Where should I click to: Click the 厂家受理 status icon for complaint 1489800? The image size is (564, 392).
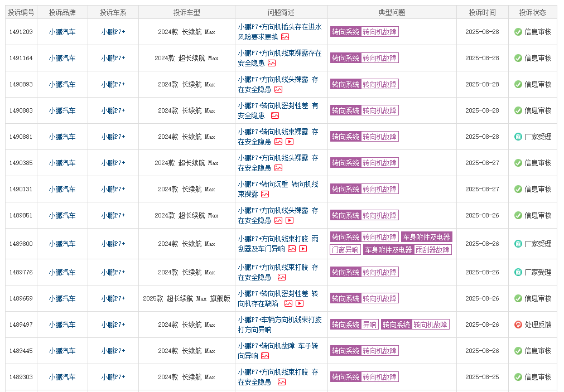[x=518, y=244]
